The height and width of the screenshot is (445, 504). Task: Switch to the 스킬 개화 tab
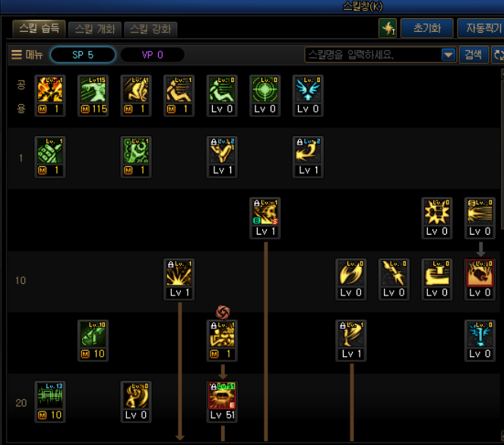coord(95,29)
